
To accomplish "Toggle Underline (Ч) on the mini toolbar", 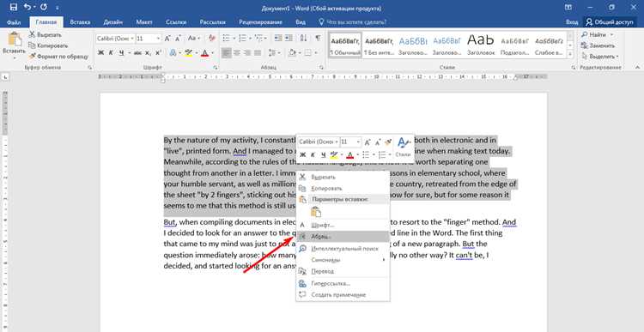I will pos(323,154).
